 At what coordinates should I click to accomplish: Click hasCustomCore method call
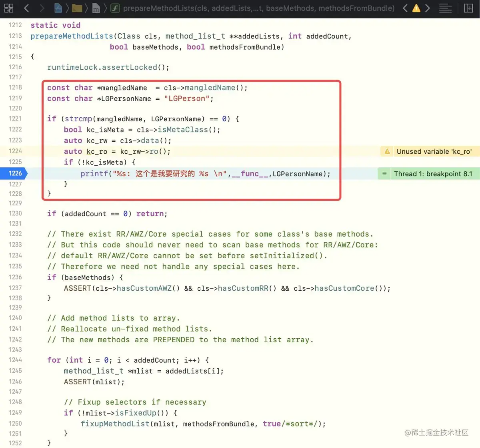click(344, 288)
